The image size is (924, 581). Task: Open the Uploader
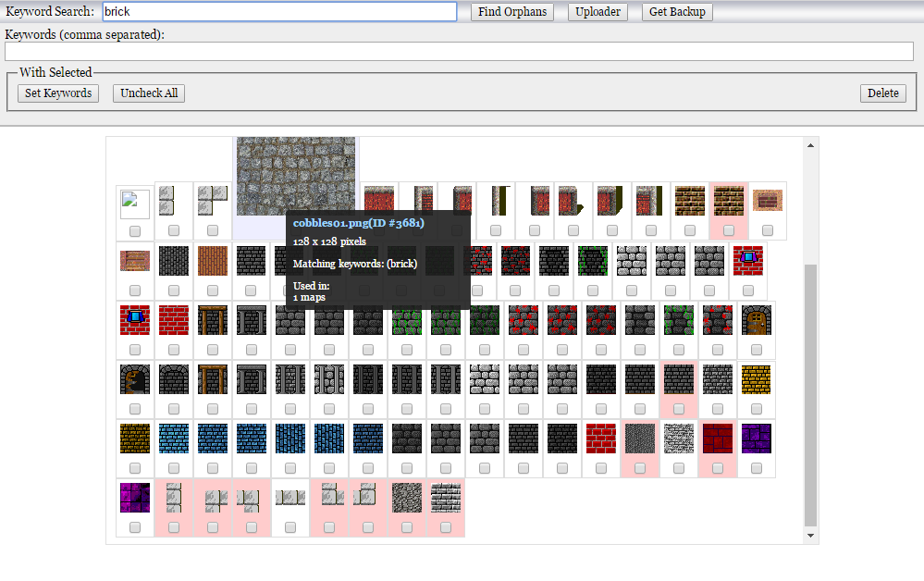(x=598, y=12)
